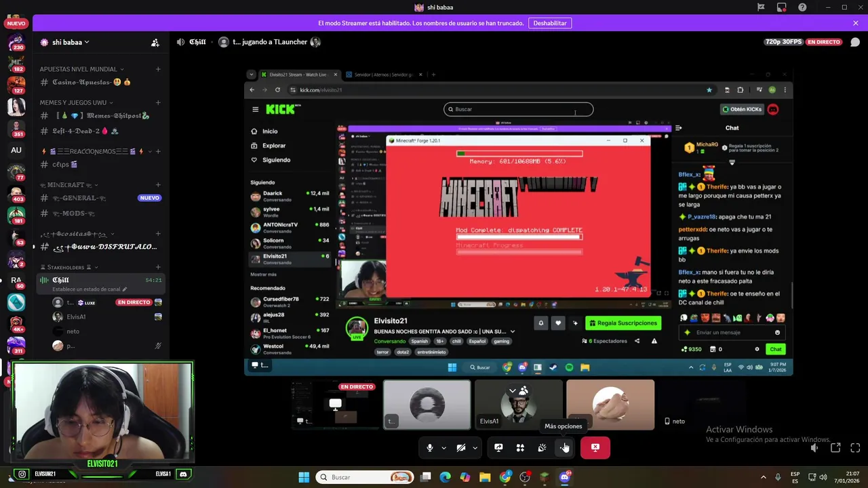
Task: Click heart follow icon in streamed Kick page
Action: [558, 323]
